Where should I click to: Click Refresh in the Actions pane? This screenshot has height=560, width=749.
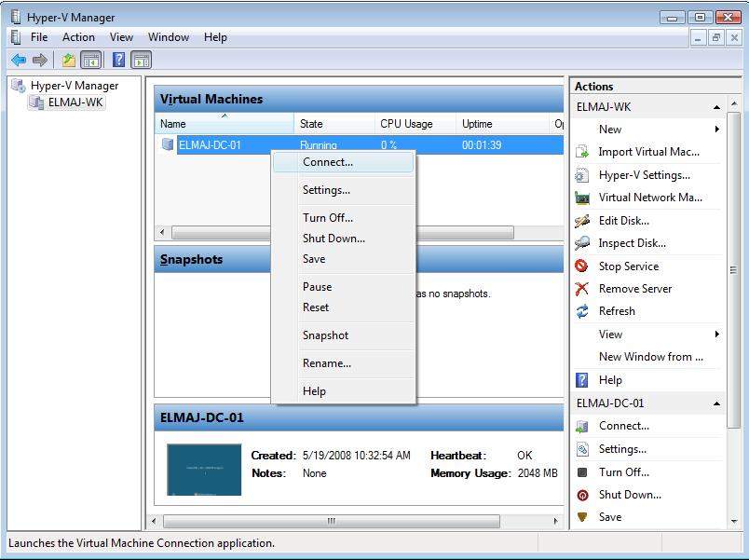(617, 311)
